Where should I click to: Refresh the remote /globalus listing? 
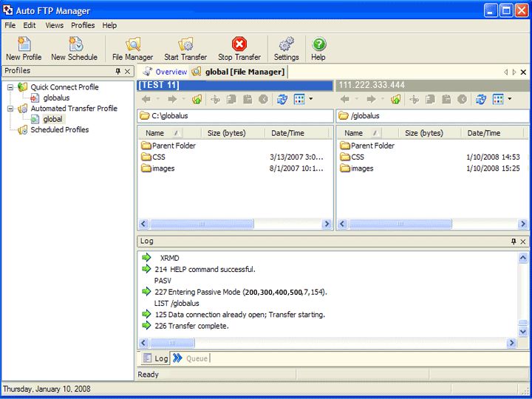click(480, 99)
